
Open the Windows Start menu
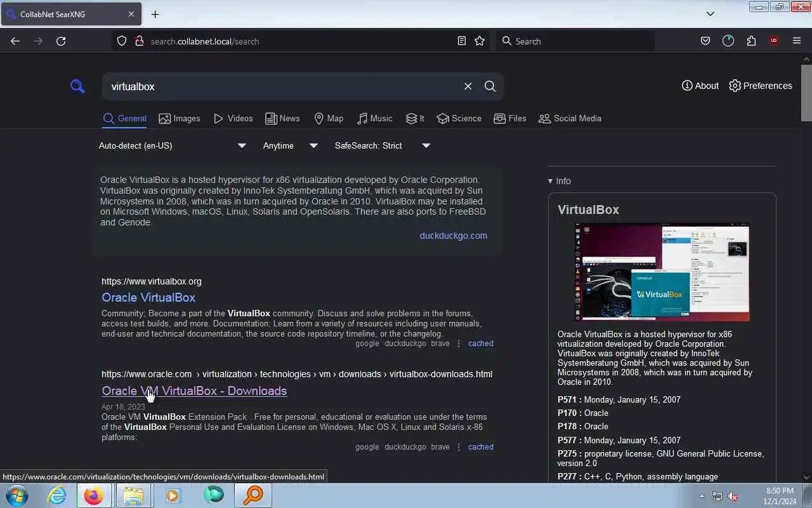(x=16, y=495)
